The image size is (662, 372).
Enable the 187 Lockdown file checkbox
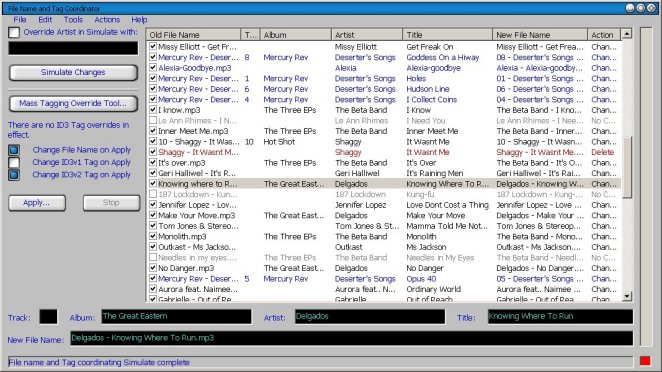153,194
